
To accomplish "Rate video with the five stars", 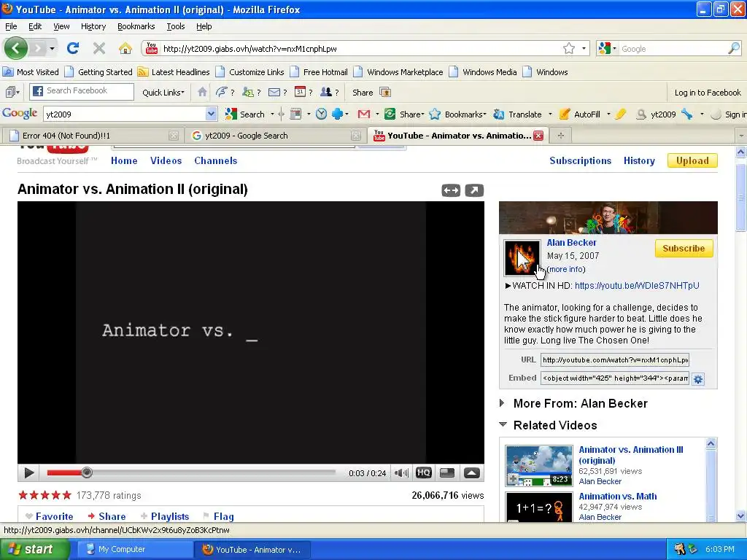I will [x=44, y=495].
